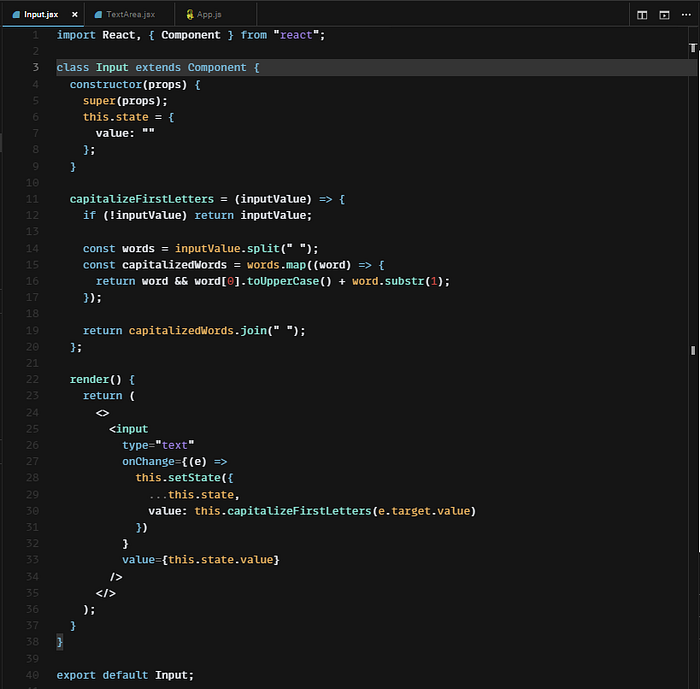The height and width of the screenshot is (689, 700).
Task: Click the split editor icon
Action: pyautogui.click(x=642, y=15)
